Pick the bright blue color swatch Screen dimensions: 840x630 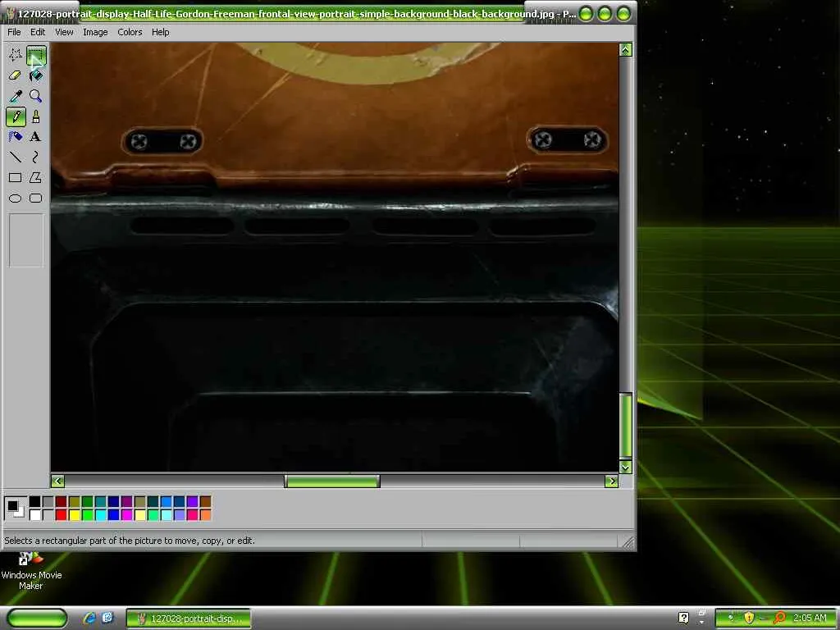[x=113, y=515]
